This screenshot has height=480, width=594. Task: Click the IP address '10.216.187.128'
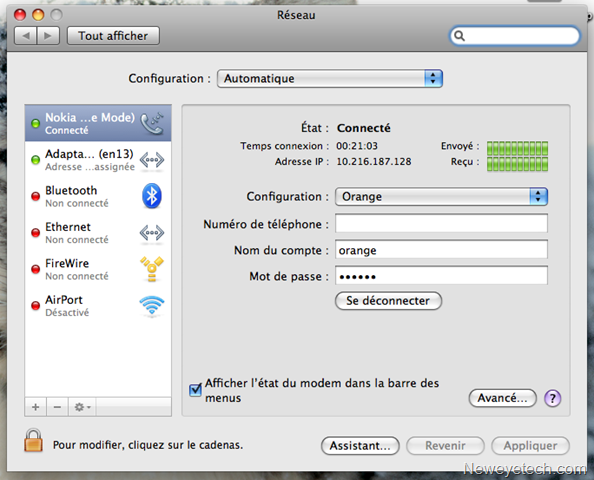click(374, 162)
